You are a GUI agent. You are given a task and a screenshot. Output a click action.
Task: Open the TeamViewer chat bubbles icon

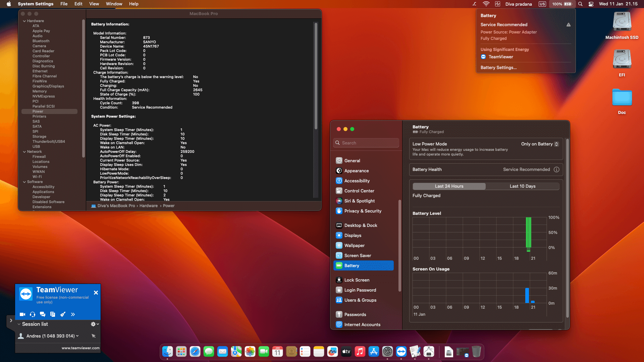tap(43, 314)
